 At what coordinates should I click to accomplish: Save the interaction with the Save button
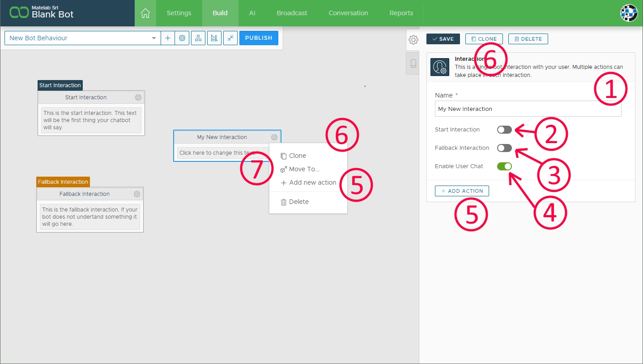click(443, 39)
